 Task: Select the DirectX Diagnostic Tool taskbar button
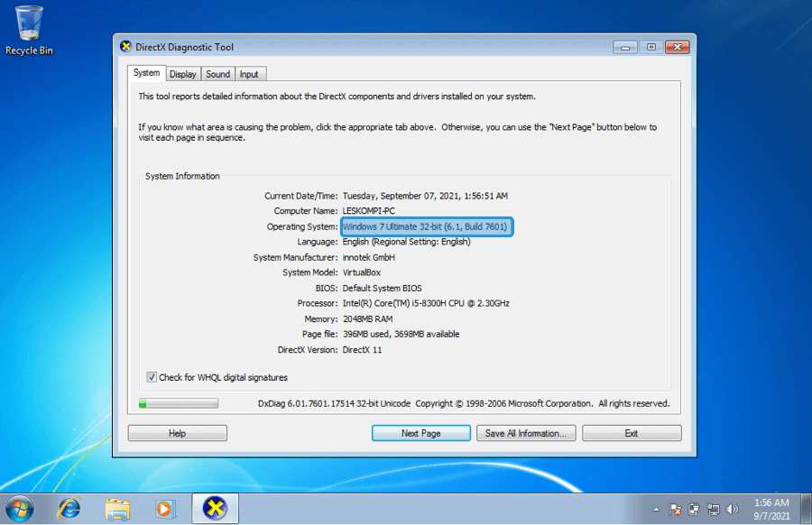[215, 509]
